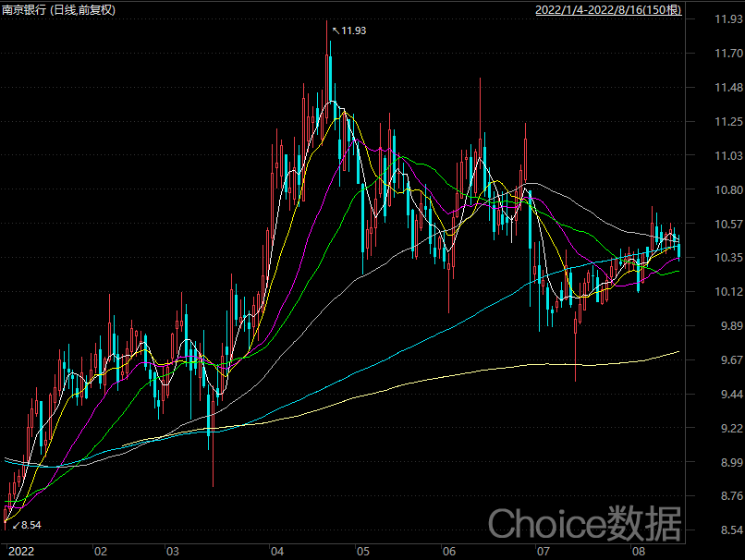Click the 南京银行 stock name title
This screenshot has height=560, width=745.
[x=24, y=9]
